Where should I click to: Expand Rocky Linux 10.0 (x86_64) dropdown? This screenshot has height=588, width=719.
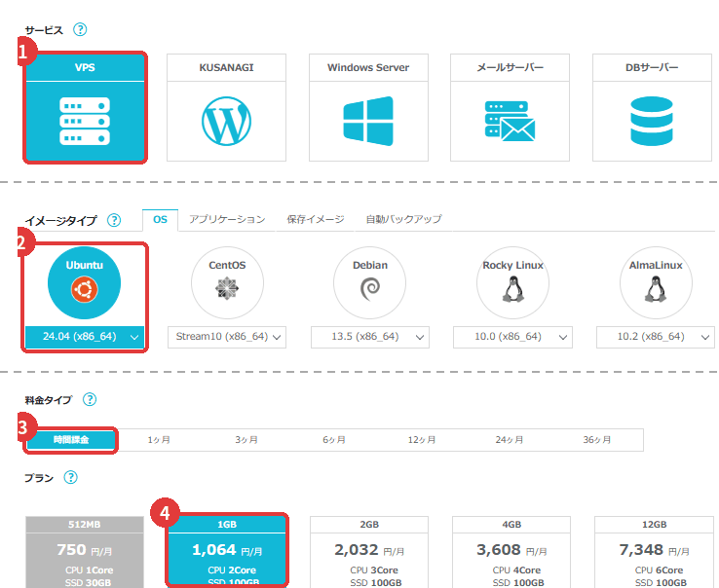(512, 337)
